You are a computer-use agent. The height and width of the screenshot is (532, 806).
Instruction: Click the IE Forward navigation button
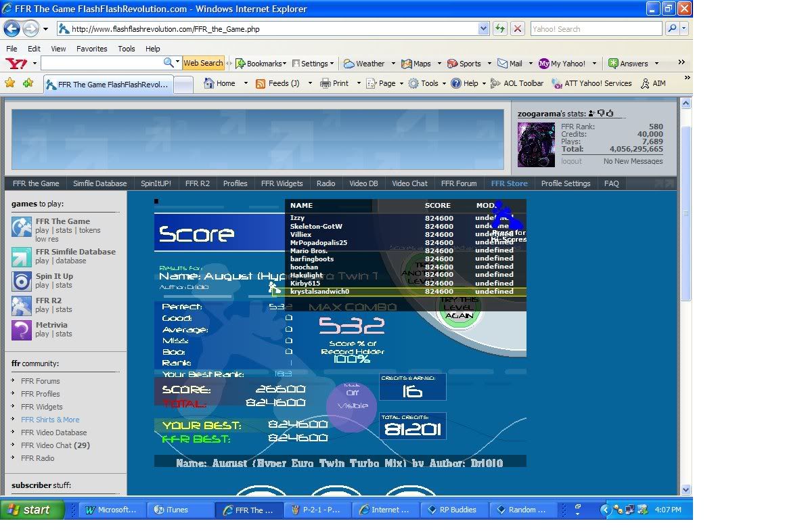coord(30,29)
